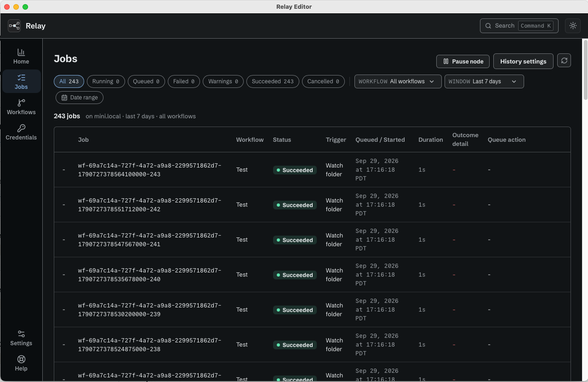Open the job ID ending in -240
The width and height of the screenshot is (588, 382).
point(149,275)
